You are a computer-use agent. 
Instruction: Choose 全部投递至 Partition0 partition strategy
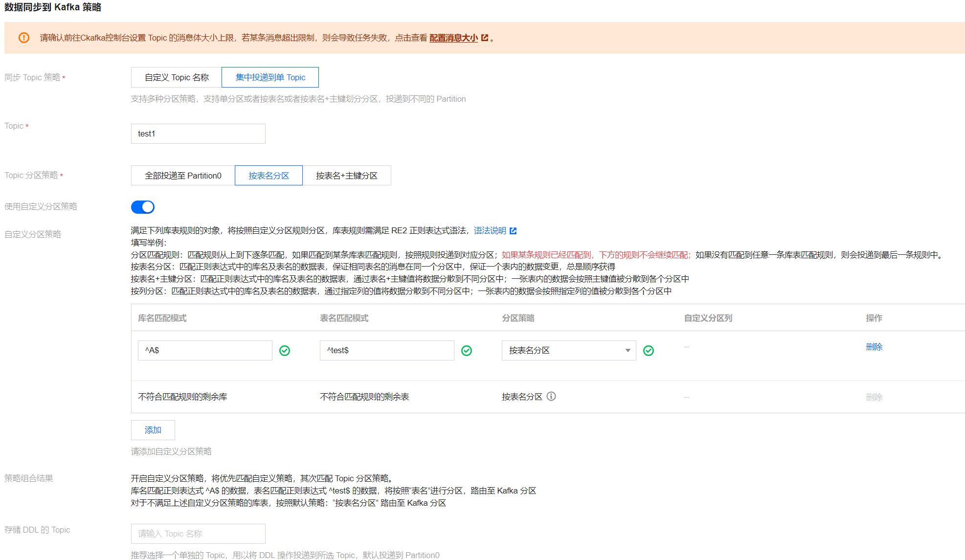click(x=183, y=176)
